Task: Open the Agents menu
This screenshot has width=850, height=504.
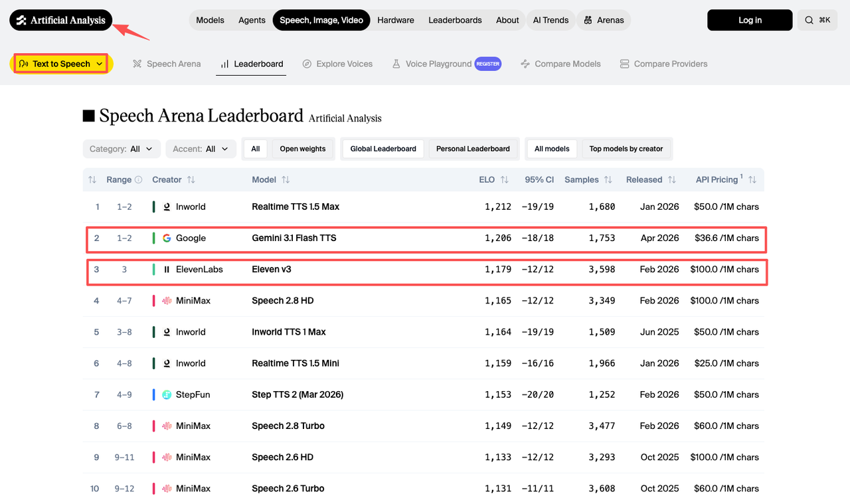Action: tap(252, 20)
